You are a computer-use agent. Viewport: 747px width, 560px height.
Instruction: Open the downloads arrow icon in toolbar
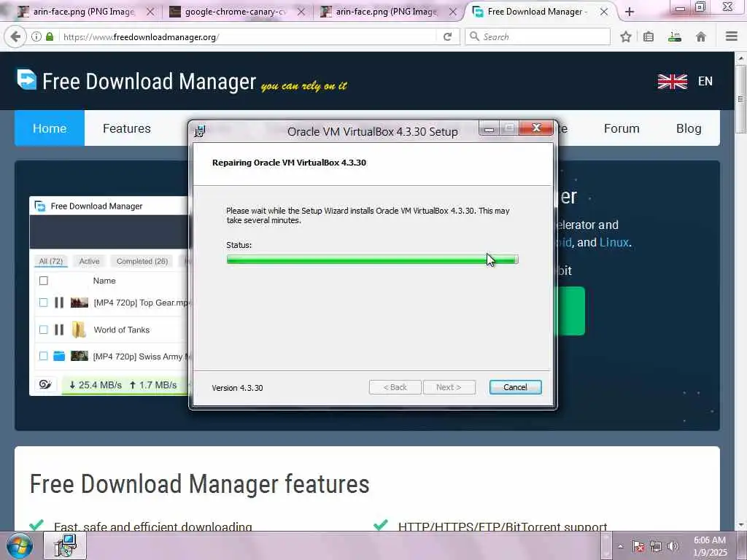pos(675,36)
